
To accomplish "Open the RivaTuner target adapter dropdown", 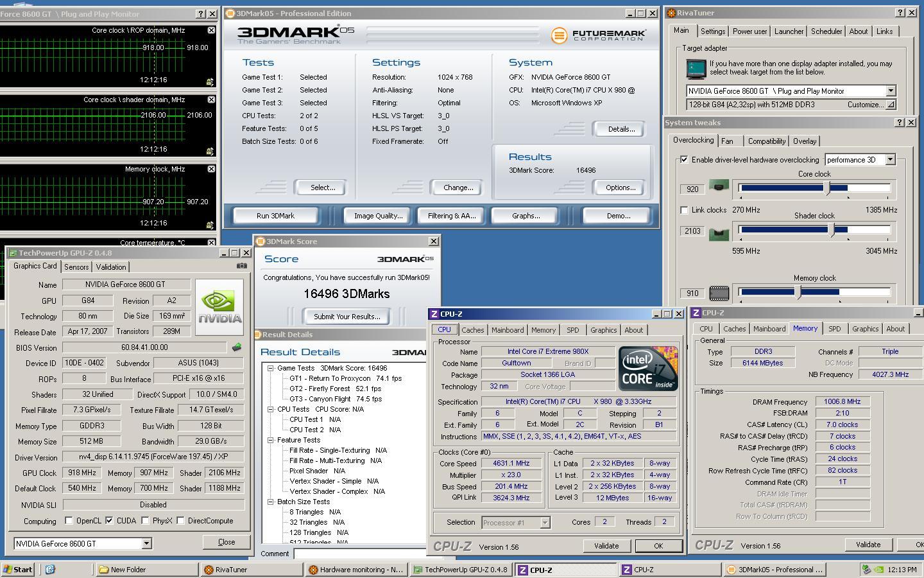I will [x=891, y=91].
